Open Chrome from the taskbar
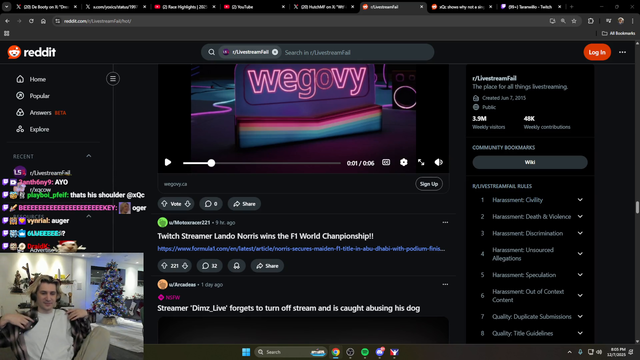 tap(336, 352)
